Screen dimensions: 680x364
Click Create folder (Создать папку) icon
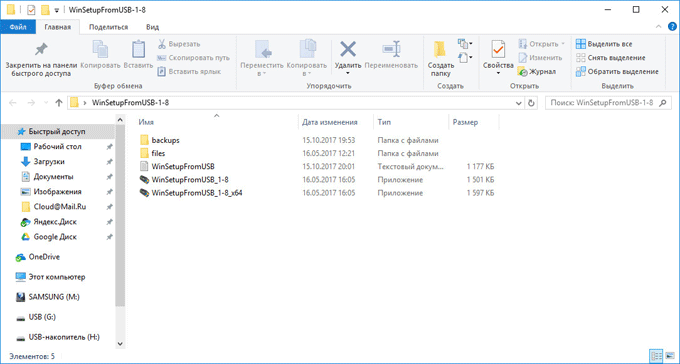point(440,49)
